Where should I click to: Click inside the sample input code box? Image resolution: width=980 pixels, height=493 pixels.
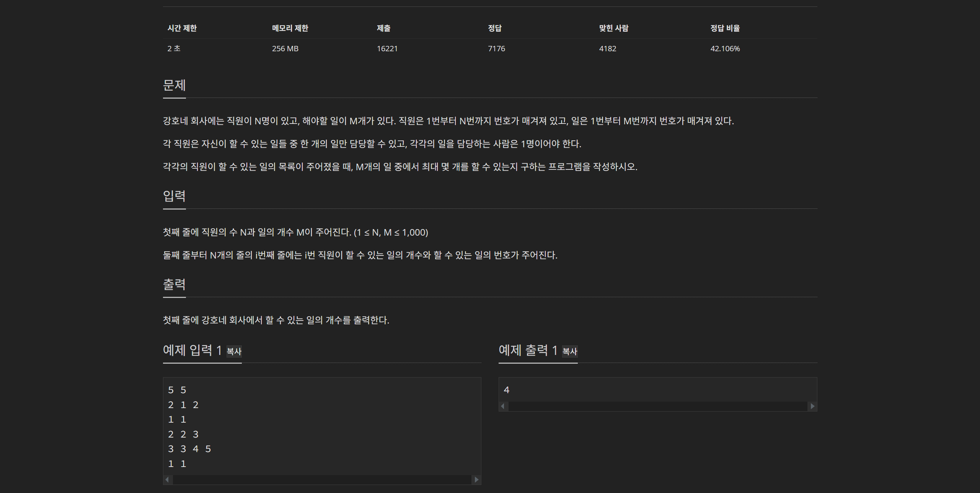[321, 426]
